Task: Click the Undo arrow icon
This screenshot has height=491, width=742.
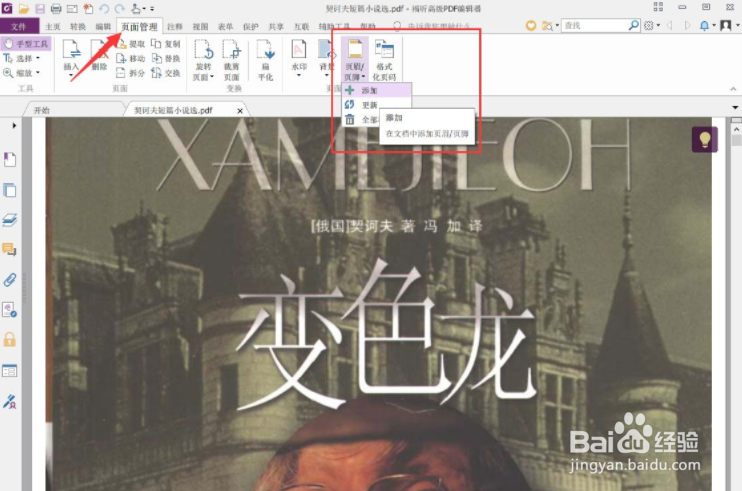Action: click(x=104, y=8)
